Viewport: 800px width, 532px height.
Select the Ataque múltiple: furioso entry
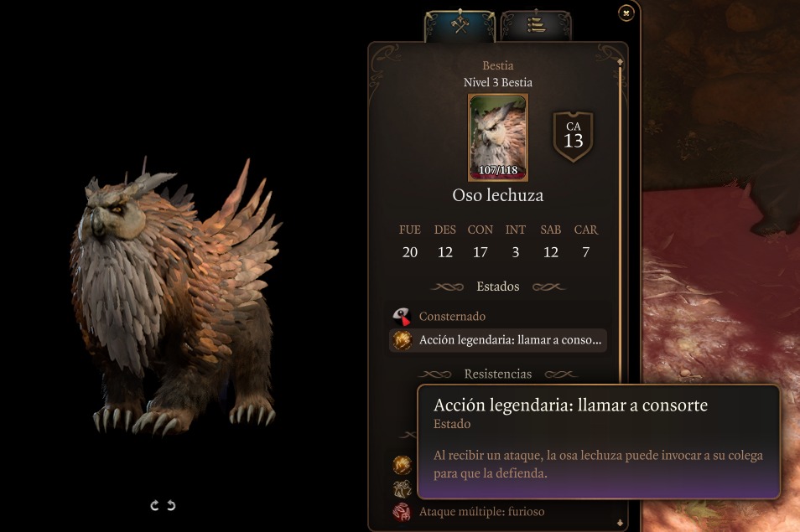[481, 512]
